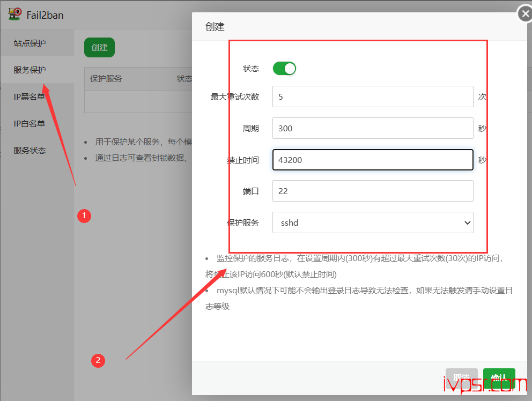Viewport: 532px width, 401px height.
Task: Switch to the 站点保护 tab
Action: 30,43
